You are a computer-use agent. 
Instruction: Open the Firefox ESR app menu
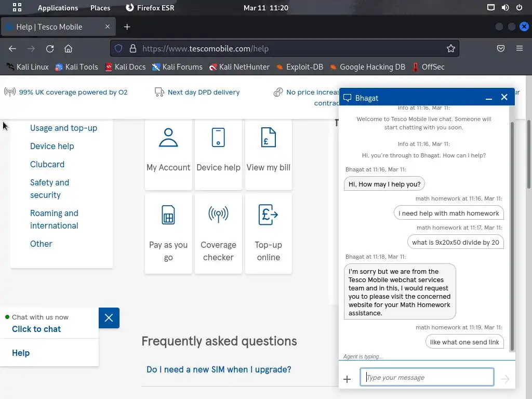[150, 8]
